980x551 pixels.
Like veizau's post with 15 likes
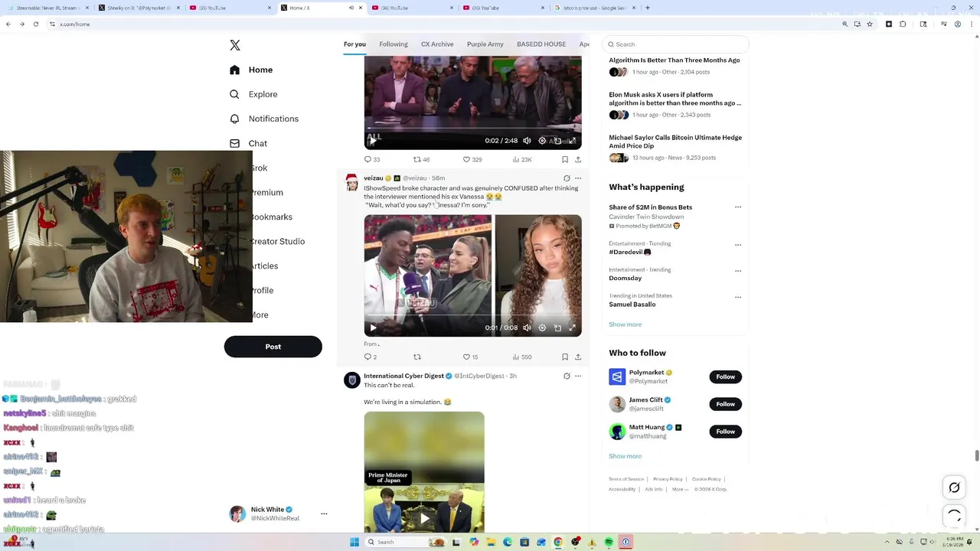point(470,357)
